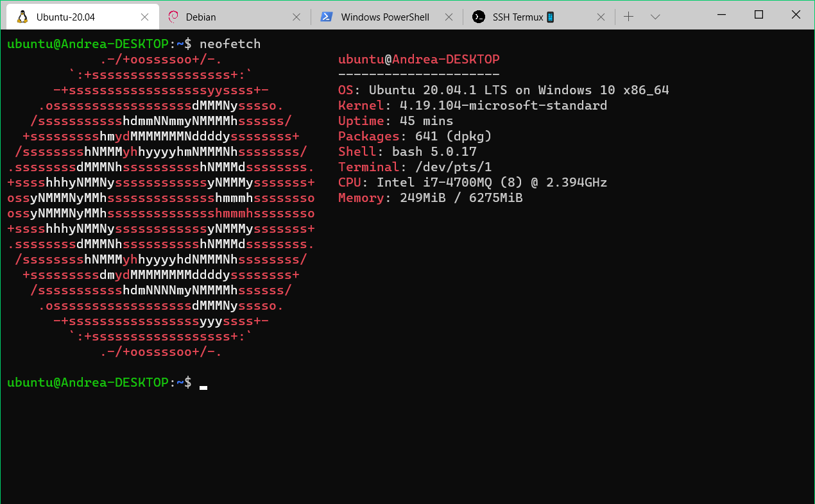The width and height of the screenshot is (815, 504).
Task: Switch to the Windows PowerShell tab
Action: click(386, 17)
